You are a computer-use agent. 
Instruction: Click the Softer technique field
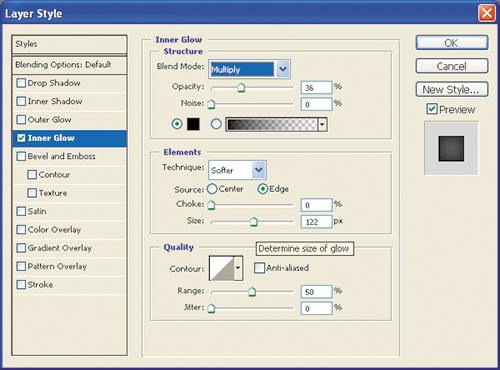point(231,170)
